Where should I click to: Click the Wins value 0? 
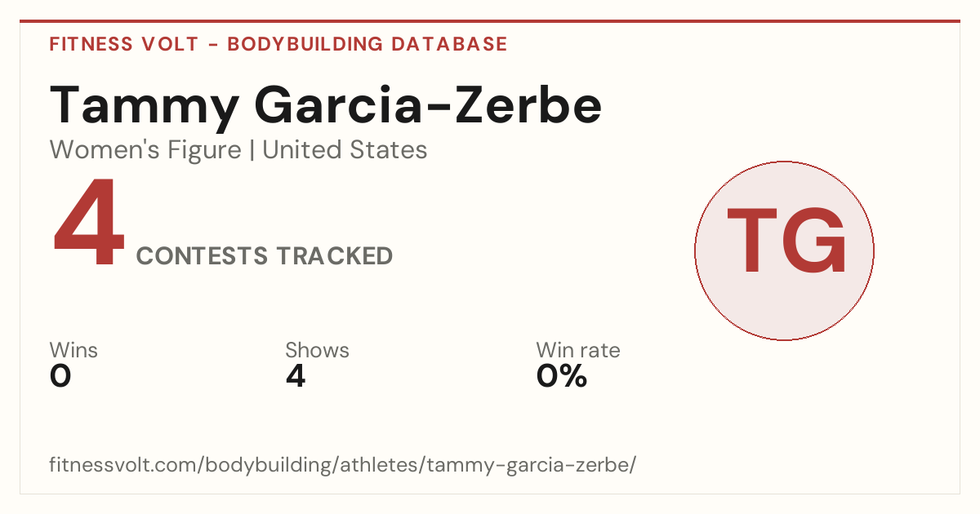click(60, 376)
